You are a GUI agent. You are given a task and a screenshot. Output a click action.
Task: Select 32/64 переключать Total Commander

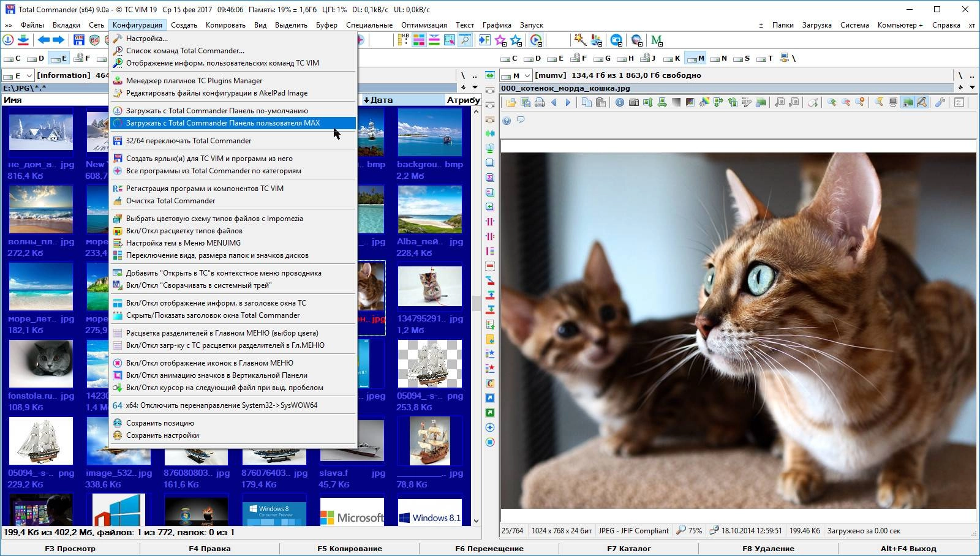pyautogui.click(x=188, y=141)
